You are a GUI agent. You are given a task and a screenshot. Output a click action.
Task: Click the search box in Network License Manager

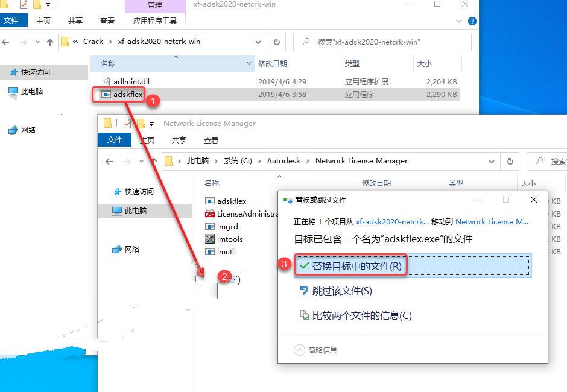pyautogui.click(x=546, y=161)
